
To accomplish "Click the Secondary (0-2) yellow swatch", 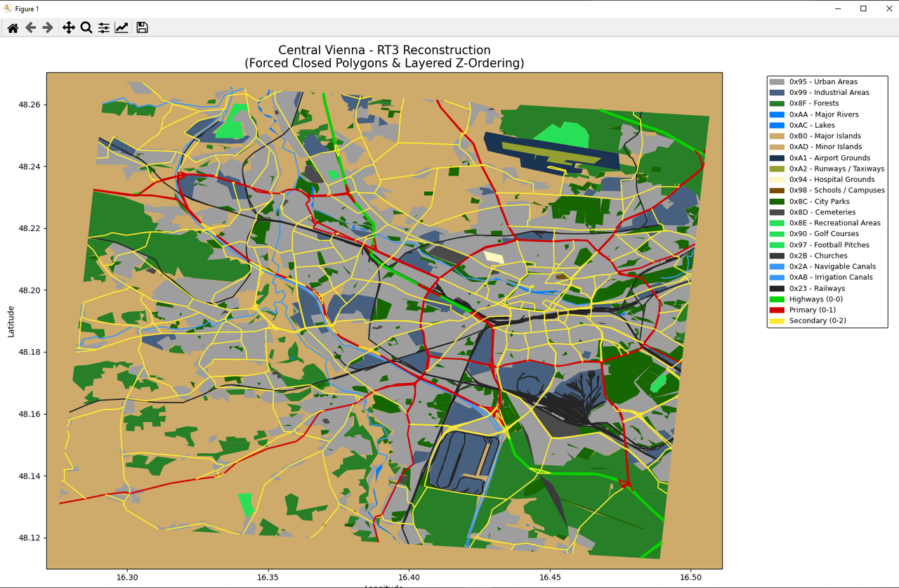I will pos(777,321).
